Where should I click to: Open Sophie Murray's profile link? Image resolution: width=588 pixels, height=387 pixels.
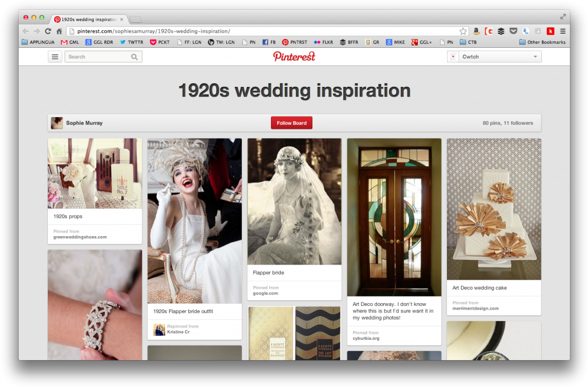(84, 123)
